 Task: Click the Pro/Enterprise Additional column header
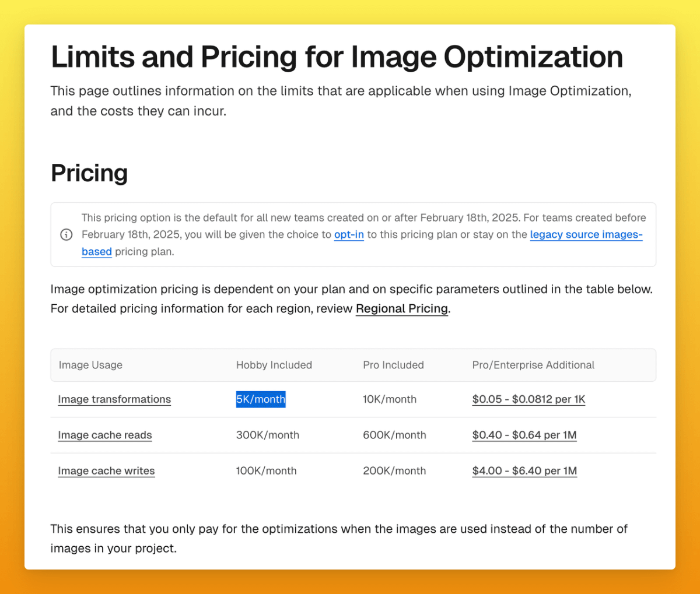click(533, 365)
